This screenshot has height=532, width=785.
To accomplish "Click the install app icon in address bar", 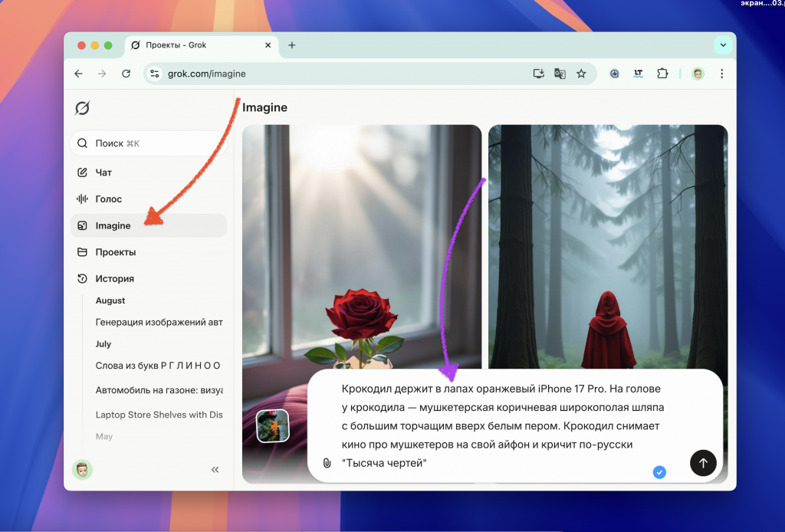I will pos(539,74).
